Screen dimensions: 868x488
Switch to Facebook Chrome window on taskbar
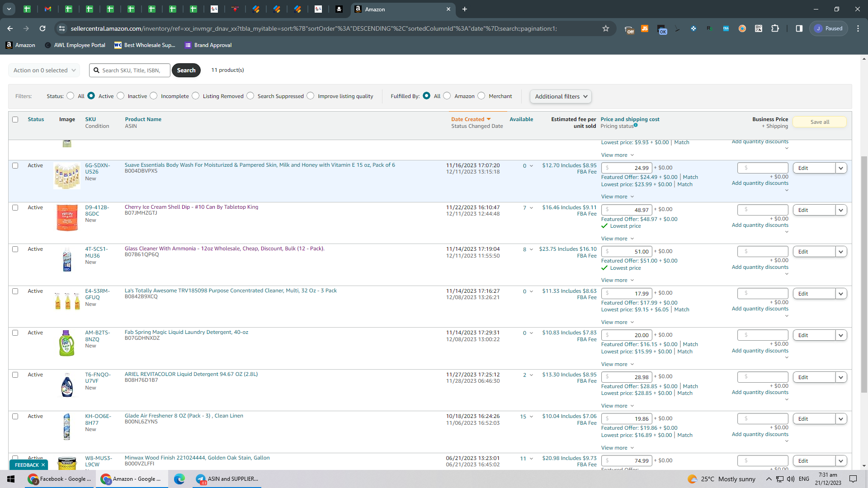60,479
